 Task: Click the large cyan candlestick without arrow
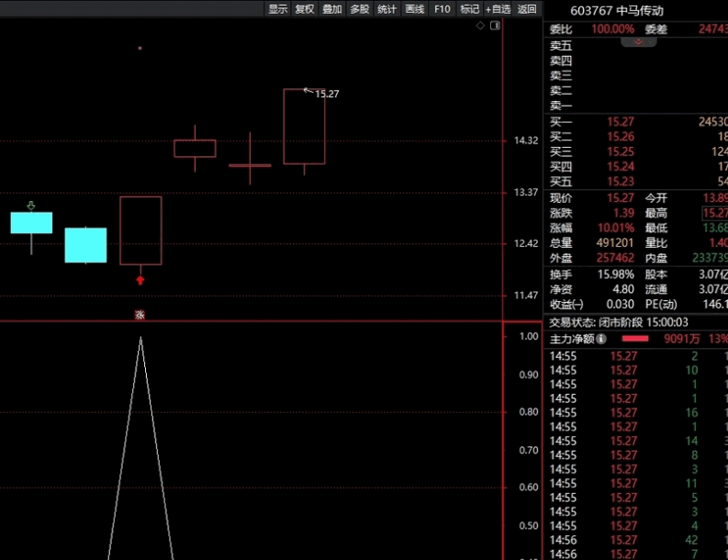tap(86, 245)
